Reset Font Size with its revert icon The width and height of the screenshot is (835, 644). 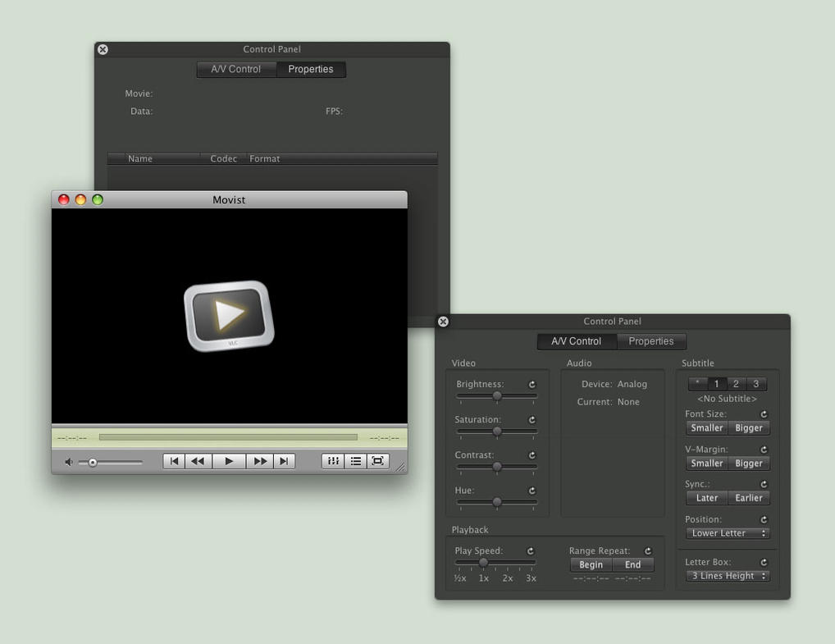pyautogui.click(x=764, y=414)
